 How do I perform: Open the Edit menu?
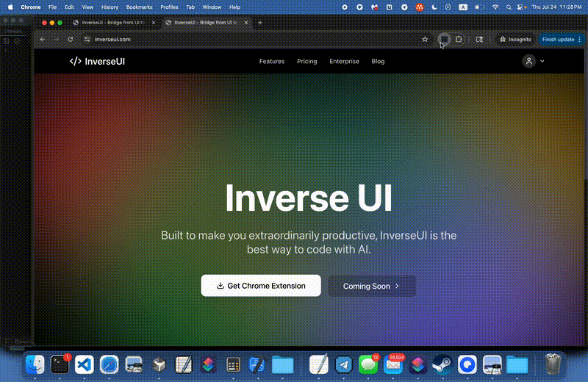(x=69, y=7)
